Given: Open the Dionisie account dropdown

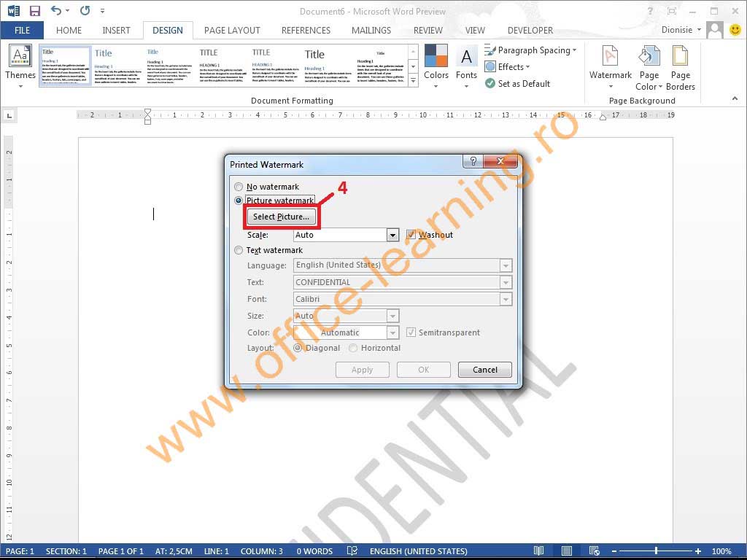Looking at the screenshot, I should coord(681,30).
